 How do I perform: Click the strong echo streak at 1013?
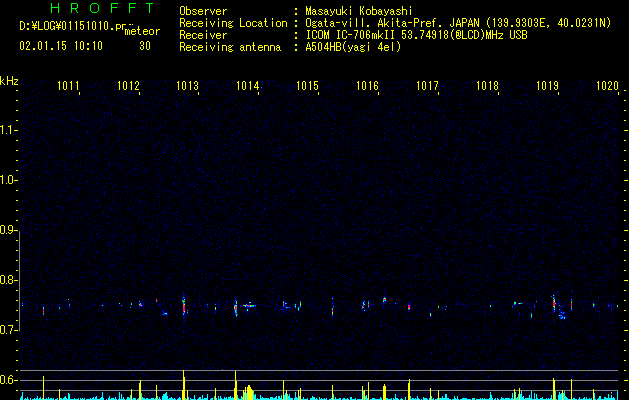pyautogui.click(x=184, y=306)
